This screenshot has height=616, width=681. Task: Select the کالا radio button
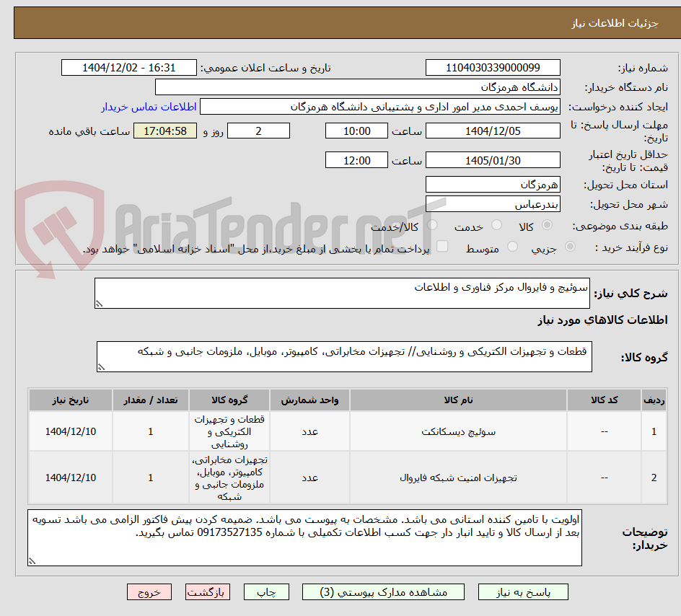coord(548,225)
